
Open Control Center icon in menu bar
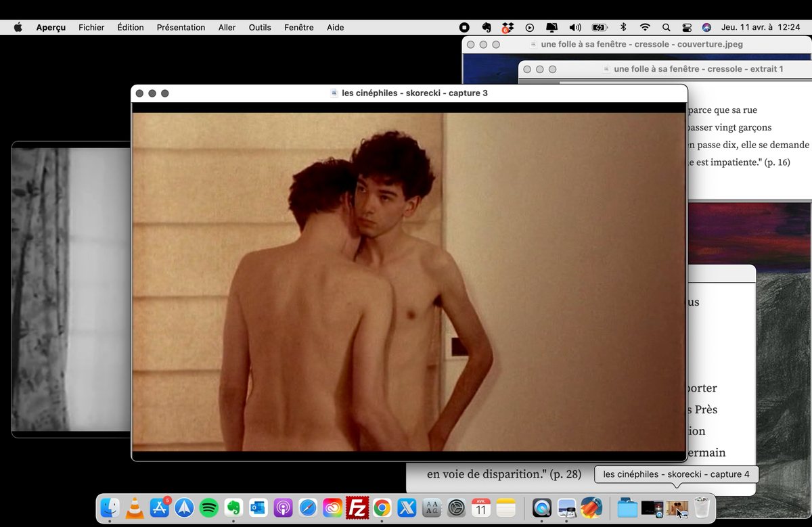[687, 28]
